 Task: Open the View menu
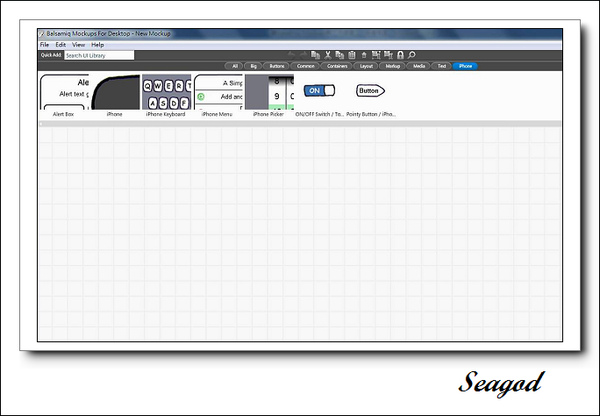(78, 45)
